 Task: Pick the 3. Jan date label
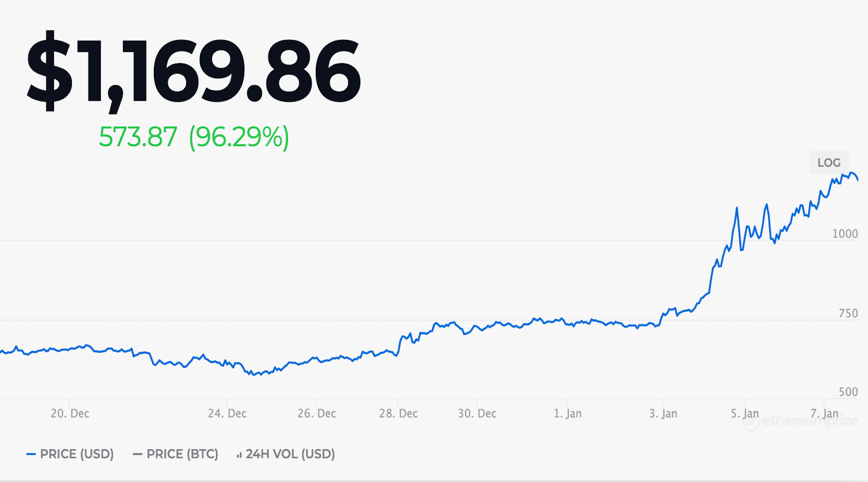pos(663,414)
